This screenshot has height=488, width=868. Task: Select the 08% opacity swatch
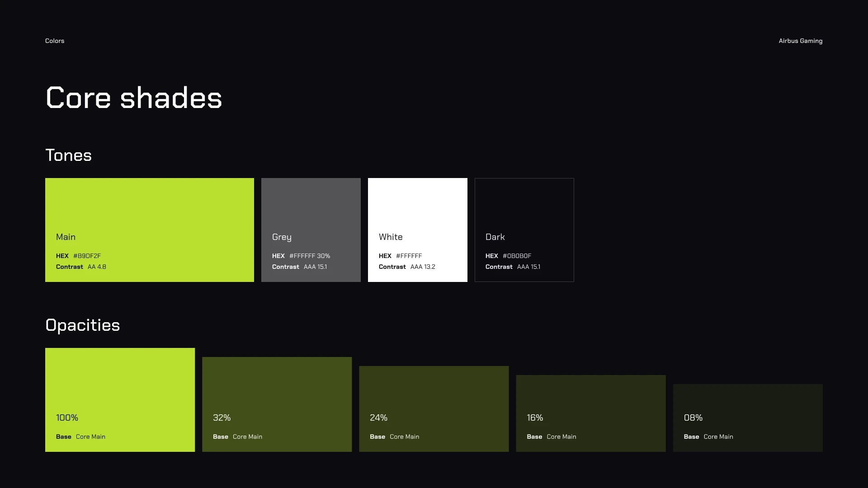(x=748, y=418)
